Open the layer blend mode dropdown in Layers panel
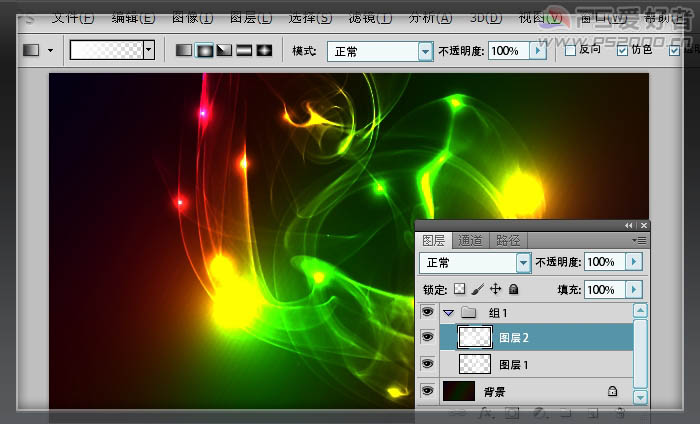Viewport: 700px width, 424px height. pyautogui.click(x=475, y=262)
